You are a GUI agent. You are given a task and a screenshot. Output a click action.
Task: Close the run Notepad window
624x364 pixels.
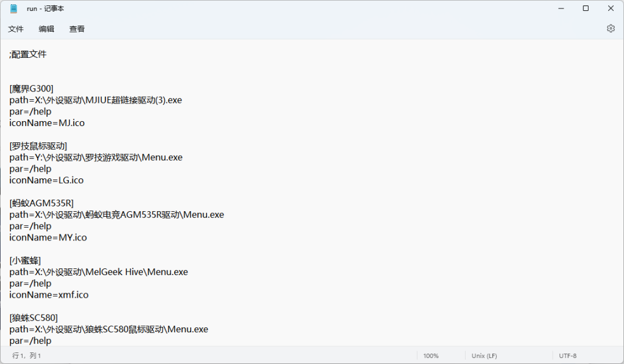[611, 9]
